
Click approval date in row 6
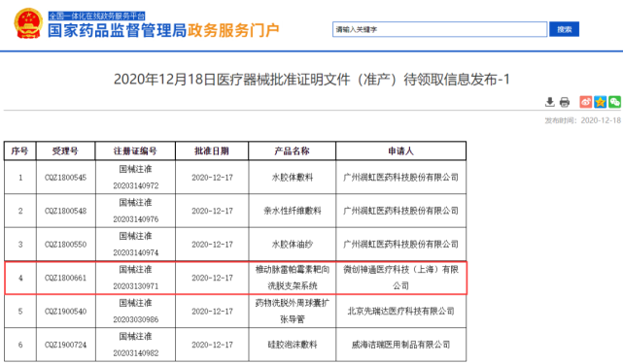[x=212, y=345]
